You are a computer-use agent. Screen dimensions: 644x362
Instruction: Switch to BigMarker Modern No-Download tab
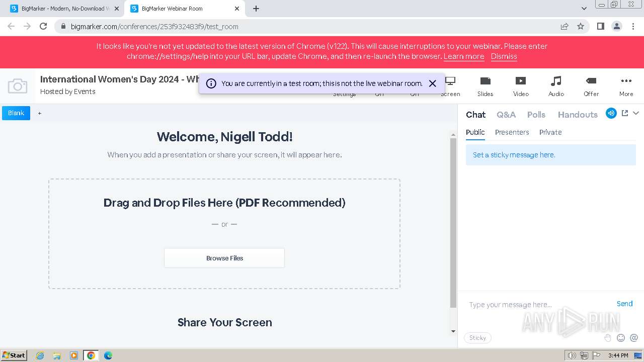pyautogui.click(x=64, y=9)
